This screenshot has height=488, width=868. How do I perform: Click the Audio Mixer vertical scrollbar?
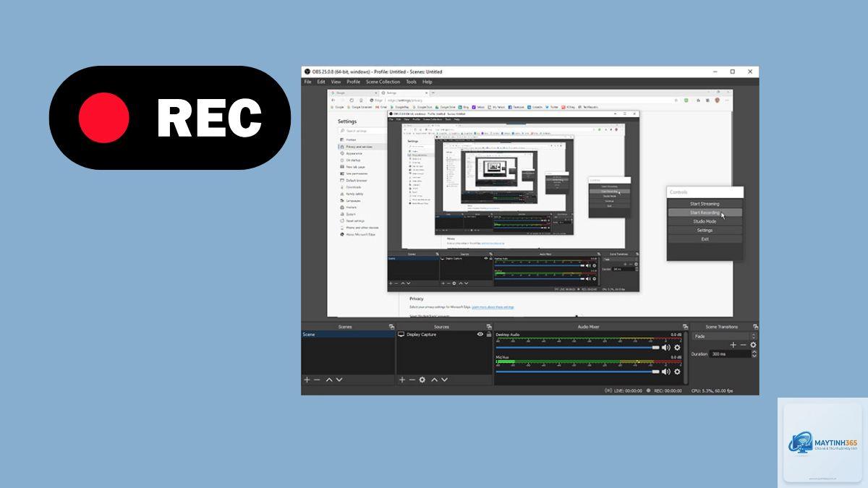pos(686,357)
